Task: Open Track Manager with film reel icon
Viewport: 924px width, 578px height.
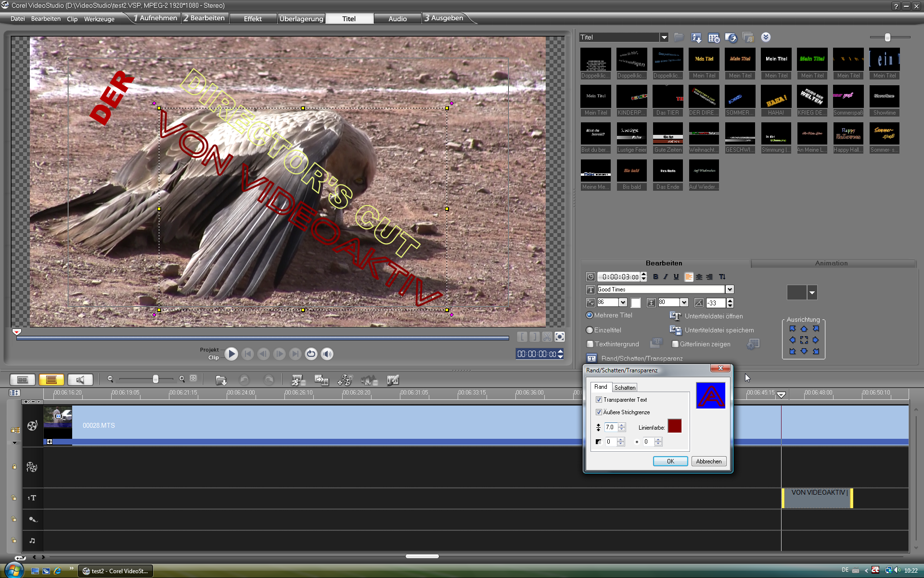Action: click(345, 380)
